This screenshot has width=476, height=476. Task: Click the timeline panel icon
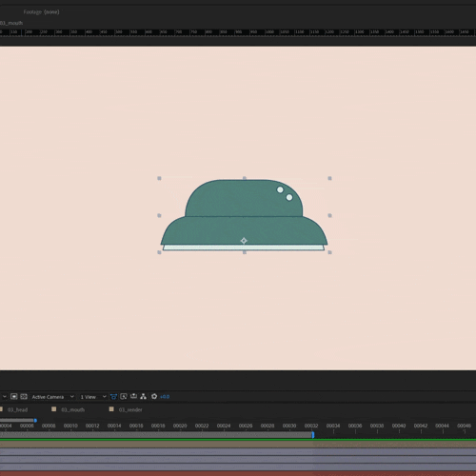133,396
